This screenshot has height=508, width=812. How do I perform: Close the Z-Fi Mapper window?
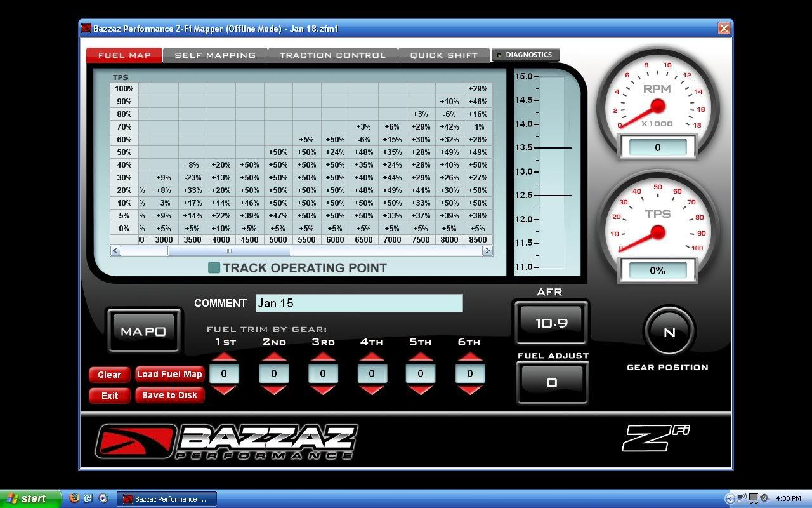(x=724, y=28)
